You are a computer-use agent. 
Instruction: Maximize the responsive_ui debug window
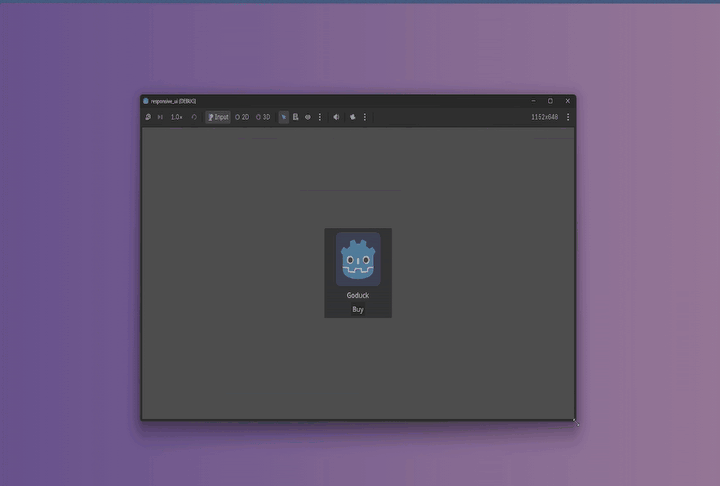click(x=551, y=101)
